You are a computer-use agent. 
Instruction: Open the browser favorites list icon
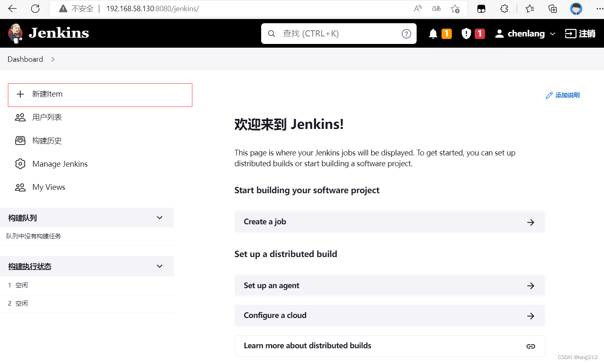click(x=530, y=8)
